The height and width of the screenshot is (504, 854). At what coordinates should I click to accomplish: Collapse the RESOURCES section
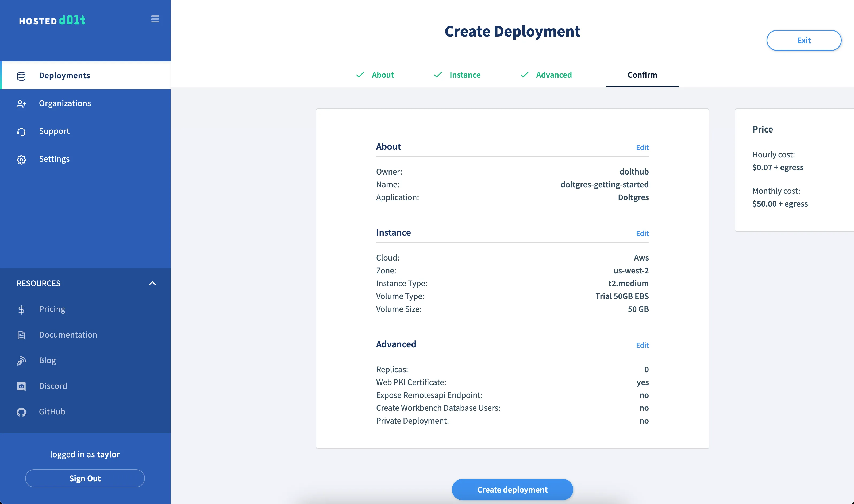[x=152, y=283]
